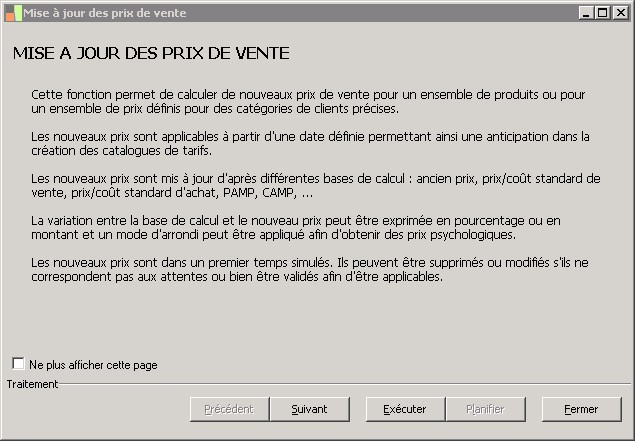Screen dimensions: 635x441
Task: Click the application icon in the title bar
Action: (x=12, y=13)
